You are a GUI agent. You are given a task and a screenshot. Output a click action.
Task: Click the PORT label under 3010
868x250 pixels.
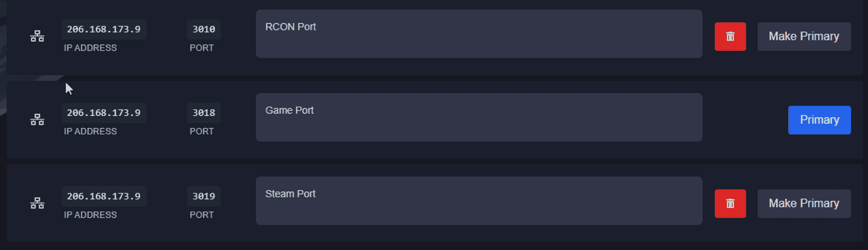coord(201,48)
